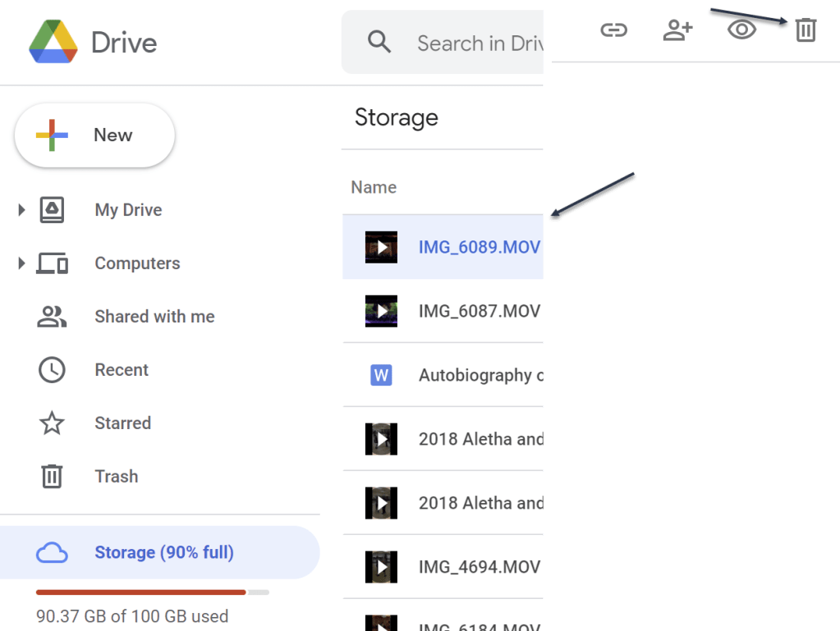This screenshot has height=631, width=840.
Task: Click the preview eye icon
Action: click(741, 31)
